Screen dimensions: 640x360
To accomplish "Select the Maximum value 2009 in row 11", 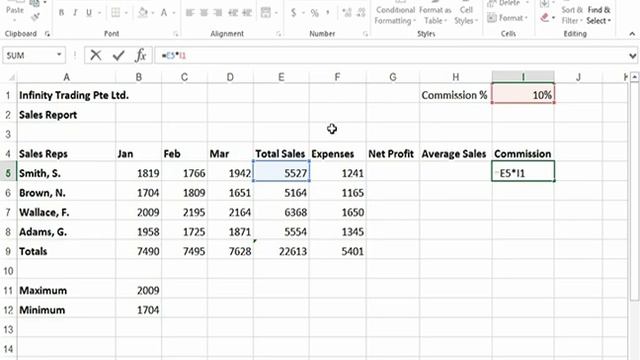I will (x=138, y=290).
